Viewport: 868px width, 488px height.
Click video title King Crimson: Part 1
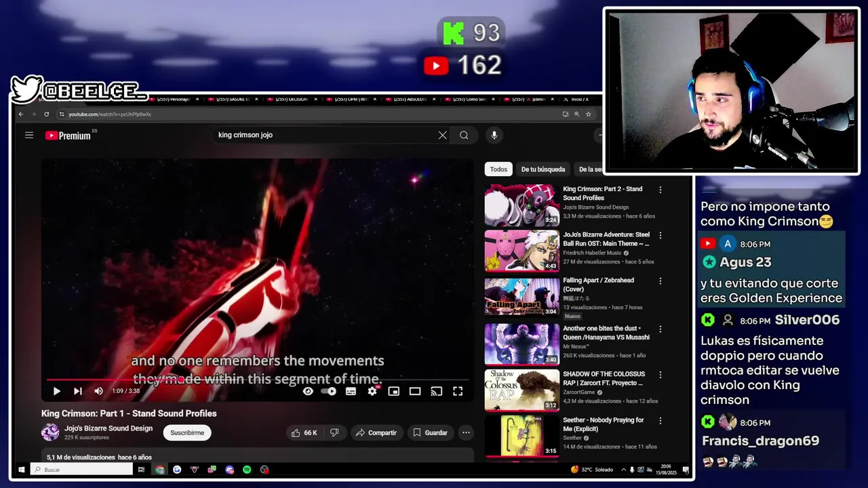tap(129, 413)
